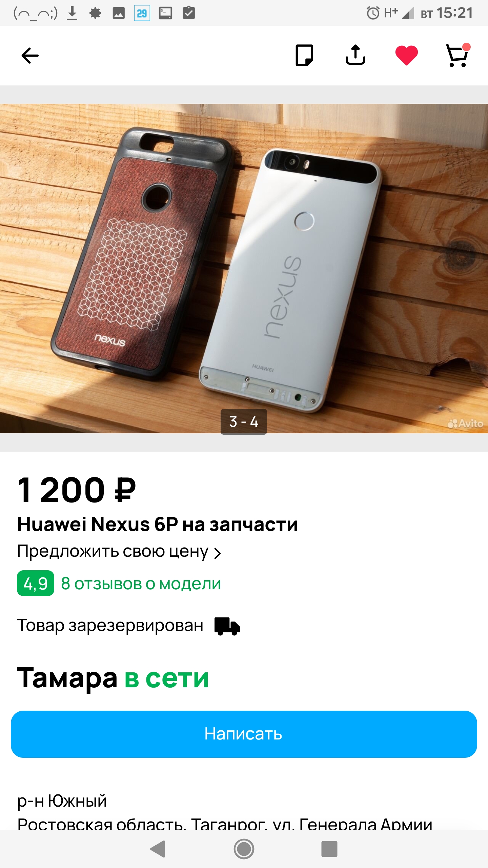Tap 'Товар зарезервирован' status text
Screen dimensions: 488x868
110,626
